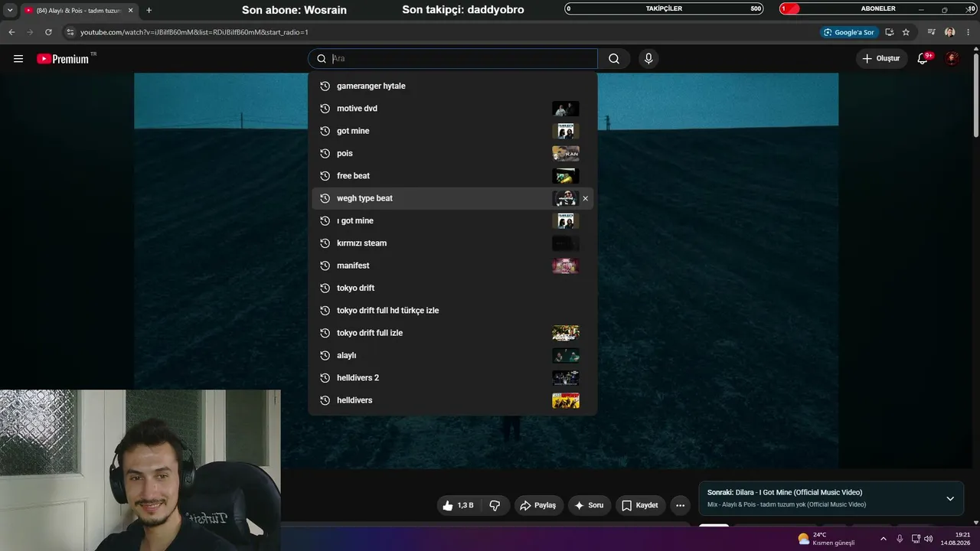
Task: Open the Oluştur create menu
Action: [882, 59]
